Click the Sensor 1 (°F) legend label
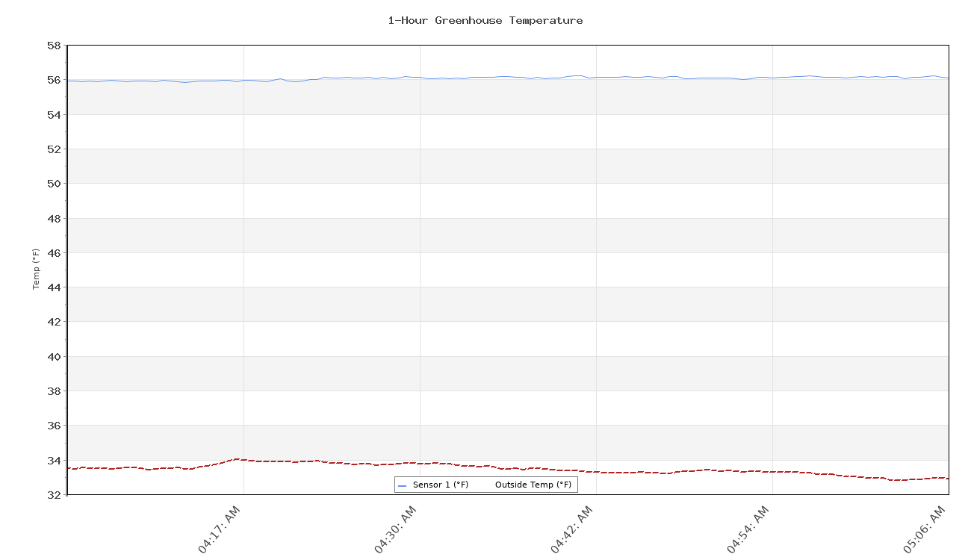The height and width of the screenshot is (560, 971). [441, 485]
